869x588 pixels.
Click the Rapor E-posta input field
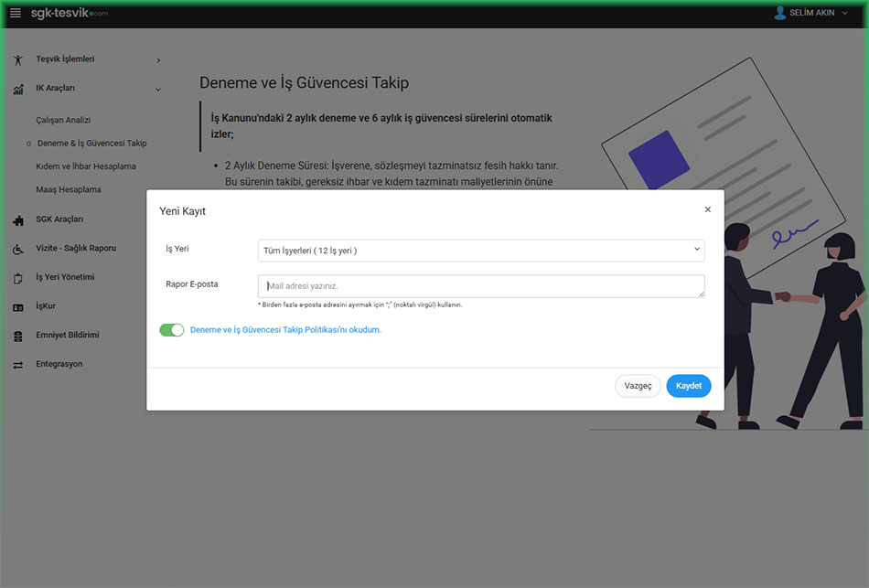pyautogui.click(x=481, y=286)
